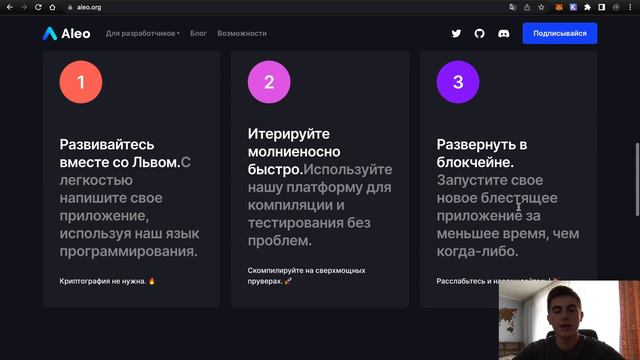
Task: Open the Aleo Twitter icon
Action: click(x=456, y=33)
